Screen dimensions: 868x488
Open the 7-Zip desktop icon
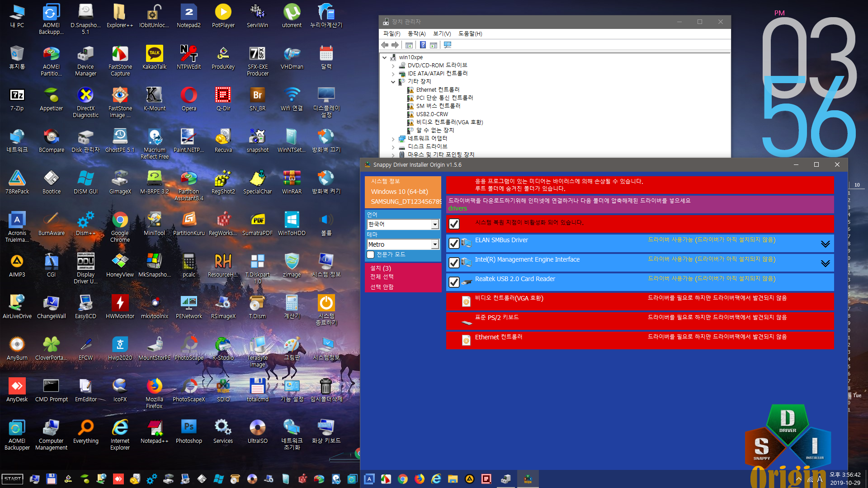(17, 99)
